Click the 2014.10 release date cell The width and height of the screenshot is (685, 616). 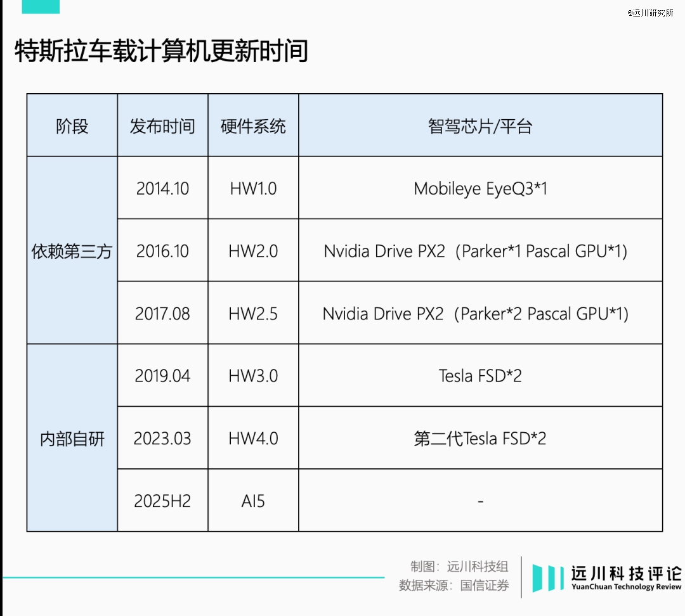coord(162,188)
